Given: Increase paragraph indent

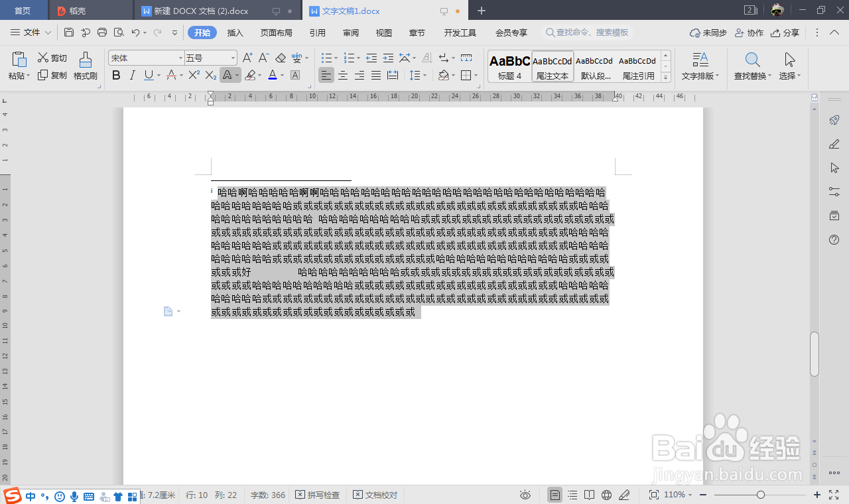Looking at the screenshot, I should (x=388, y=58).
